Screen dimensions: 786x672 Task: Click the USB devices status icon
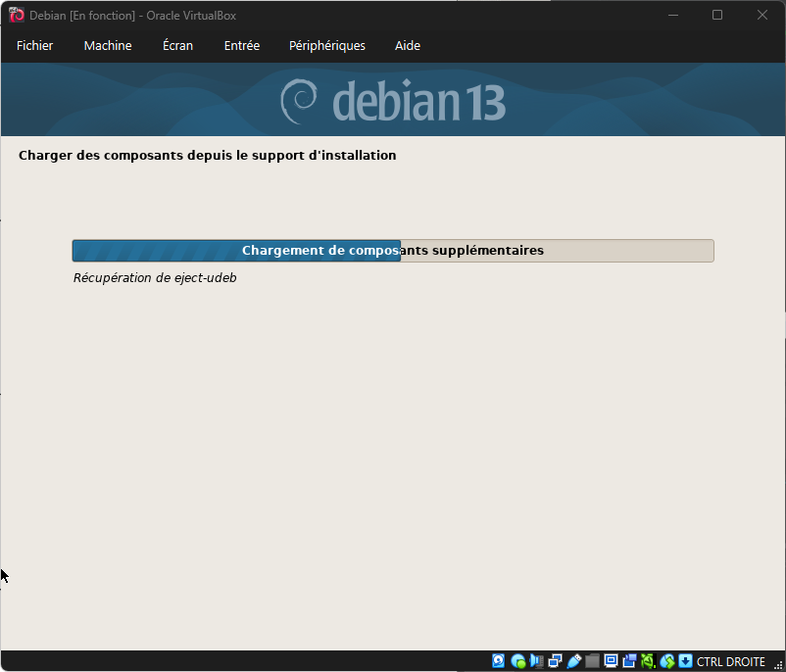573,661
